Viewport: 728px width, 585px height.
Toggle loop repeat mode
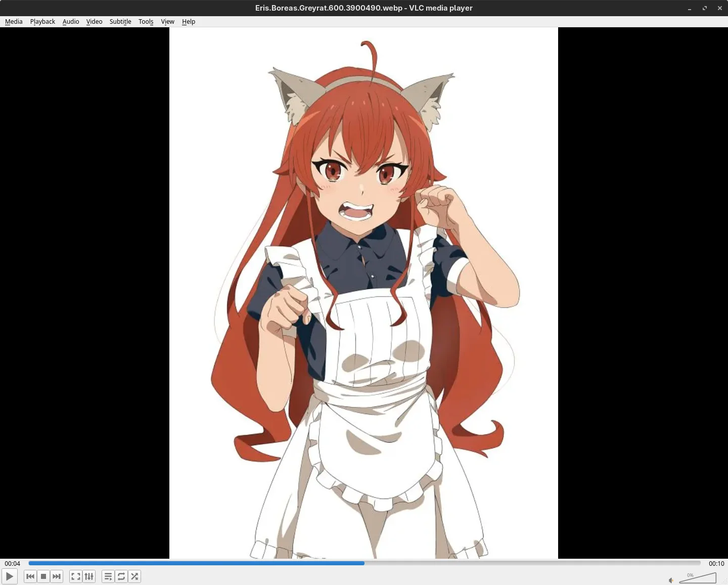tap(121, 576)
